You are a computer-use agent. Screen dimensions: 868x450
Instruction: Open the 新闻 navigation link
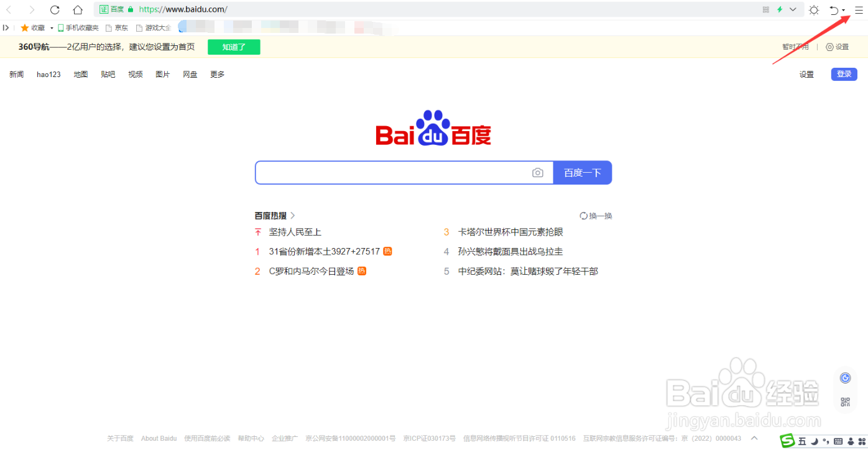coord(16,75)
